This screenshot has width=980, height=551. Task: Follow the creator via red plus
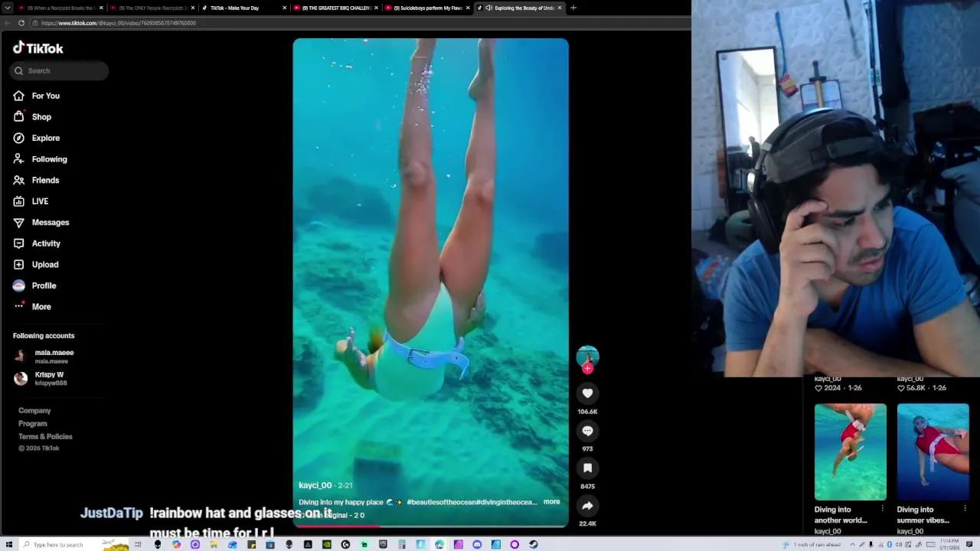coord(587,369)
